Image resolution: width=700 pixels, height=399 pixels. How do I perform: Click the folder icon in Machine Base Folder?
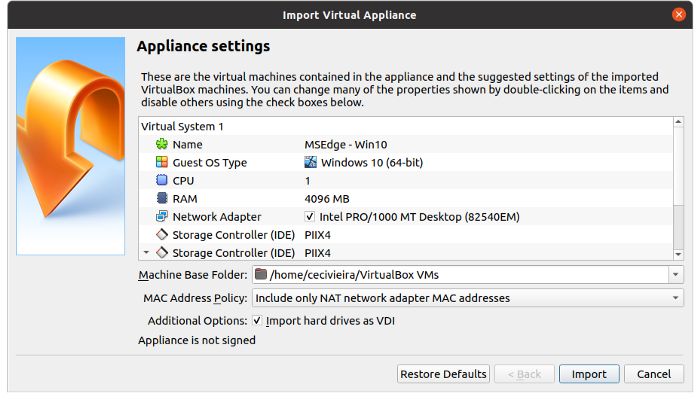pyautogui.click(x=261, y=274)
